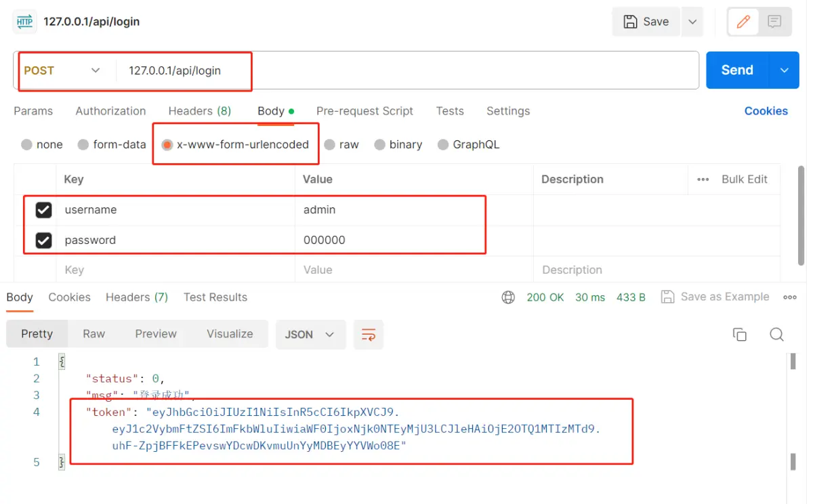Open the Params tab

(x=33, y=111)
